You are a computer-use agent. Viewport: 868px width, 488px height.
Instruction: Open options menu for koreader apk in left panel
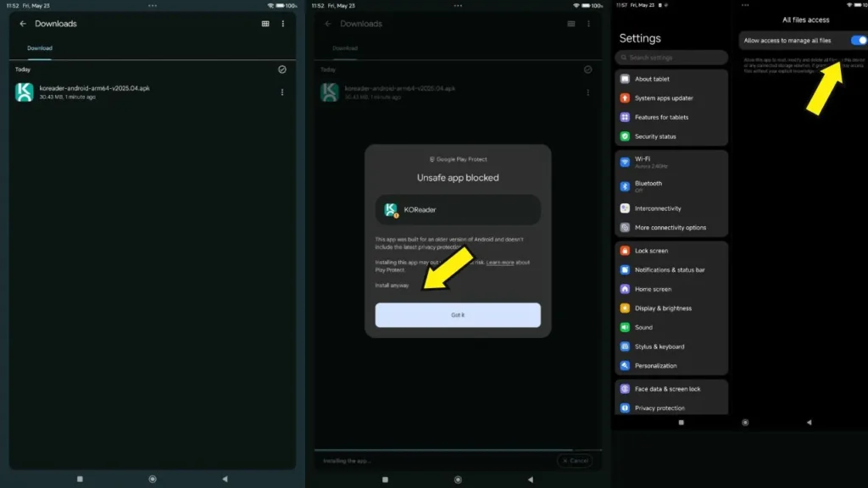tap(282, 92)
